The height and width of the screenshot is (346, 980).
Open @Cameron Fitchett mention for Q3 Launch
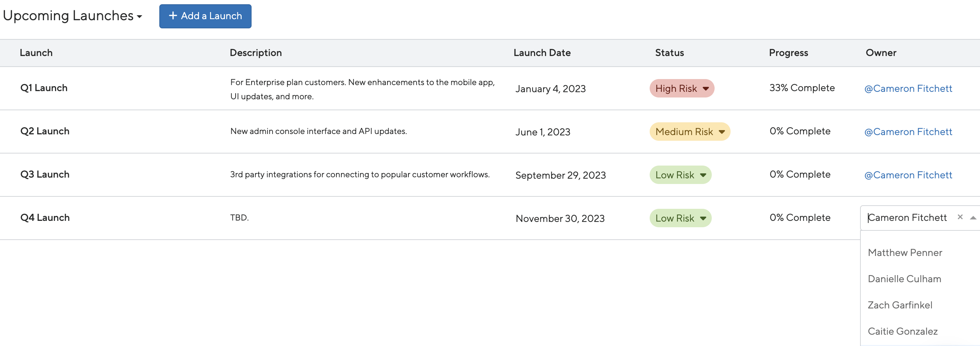(908, 175)
